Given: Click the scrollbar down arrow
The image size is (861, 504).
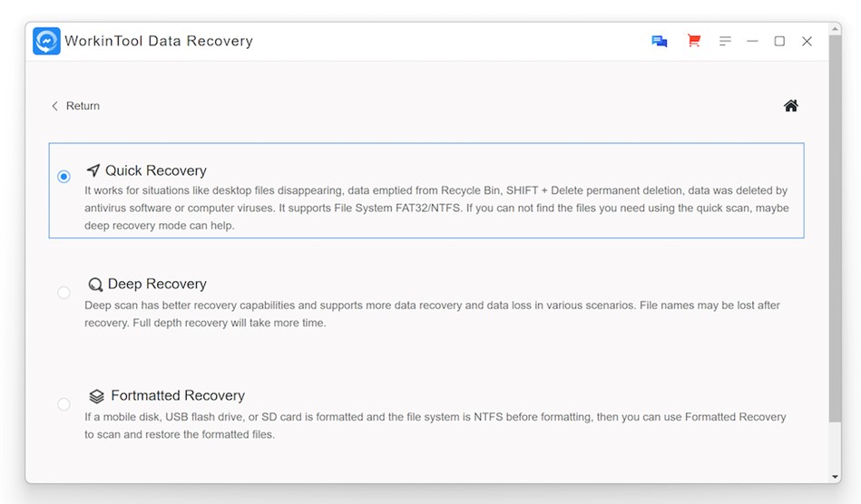Looking at the screenshot, I should [x=836, y=477].
